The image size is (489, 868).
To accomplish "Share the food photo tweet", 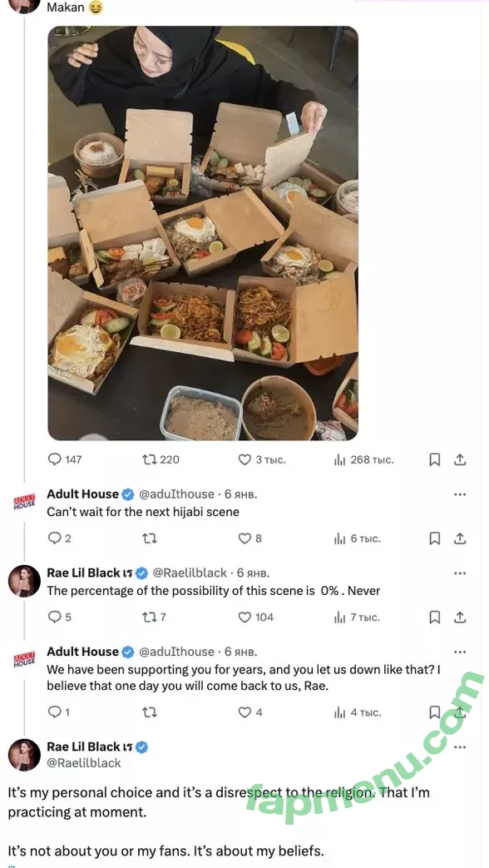I will pyautogui.click(x=460, y=459).
